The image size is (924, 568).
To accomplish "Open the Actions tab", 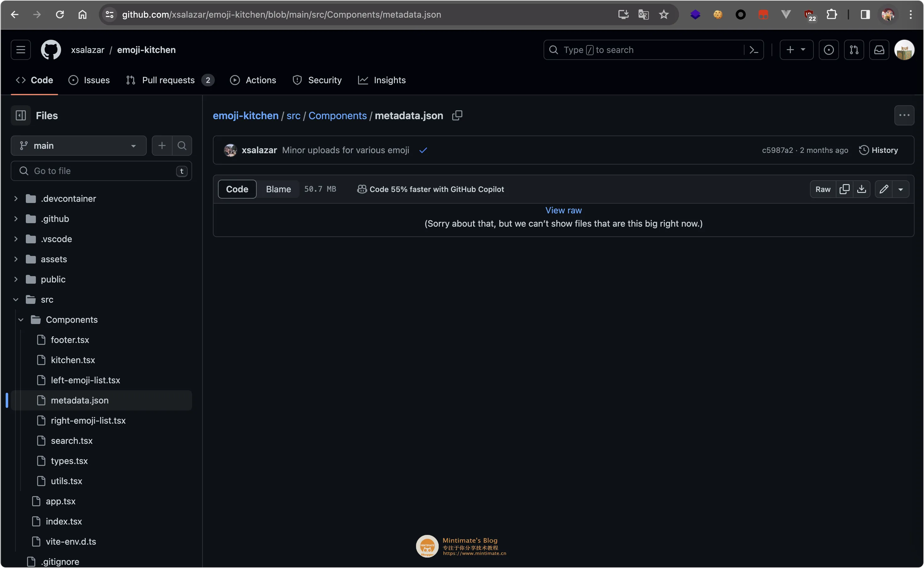I will [253, 80].
